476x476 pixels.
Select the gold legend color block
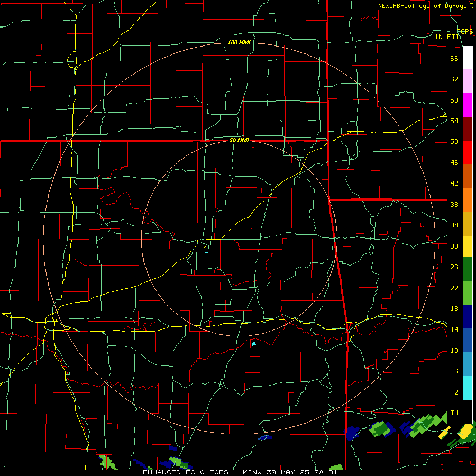pyautogui.click(x=467, y=224)
